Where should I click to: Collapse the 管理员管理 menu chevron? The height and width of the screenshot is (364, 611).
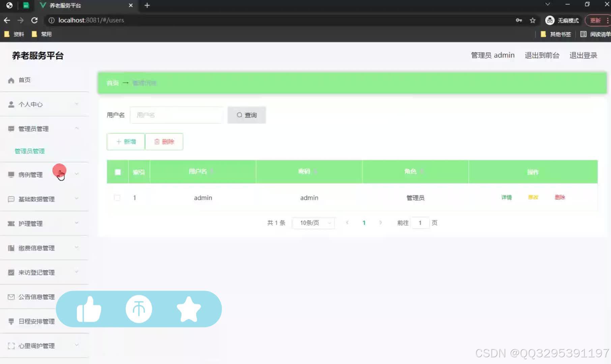77,128
